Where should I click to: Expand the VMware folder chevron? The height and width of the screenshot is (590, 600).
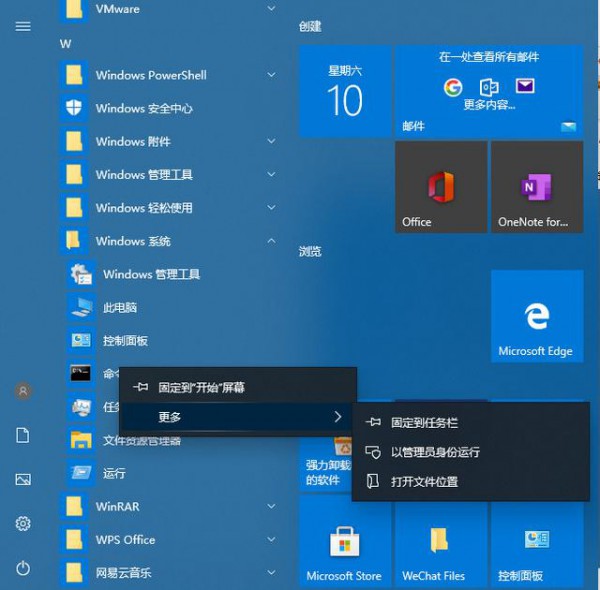271,8
